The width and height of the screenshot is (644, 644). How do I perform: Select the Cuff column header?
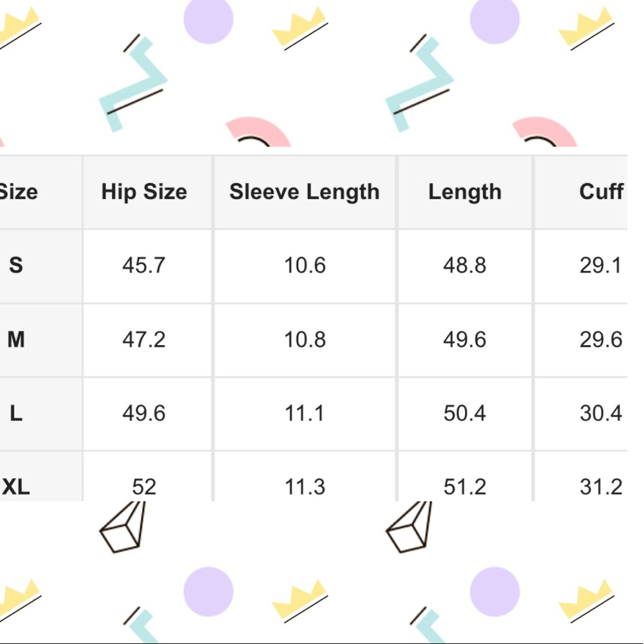[x=601, y=192]
